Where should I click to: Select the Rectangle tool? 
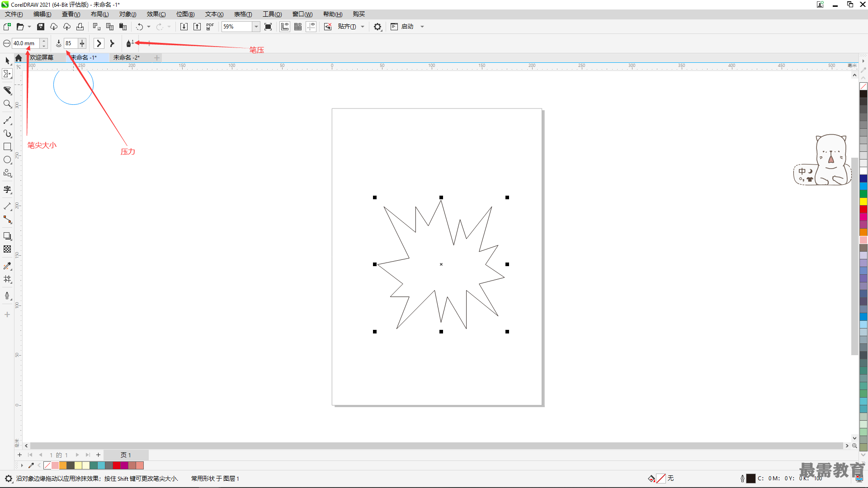click(x=7, y=147)
